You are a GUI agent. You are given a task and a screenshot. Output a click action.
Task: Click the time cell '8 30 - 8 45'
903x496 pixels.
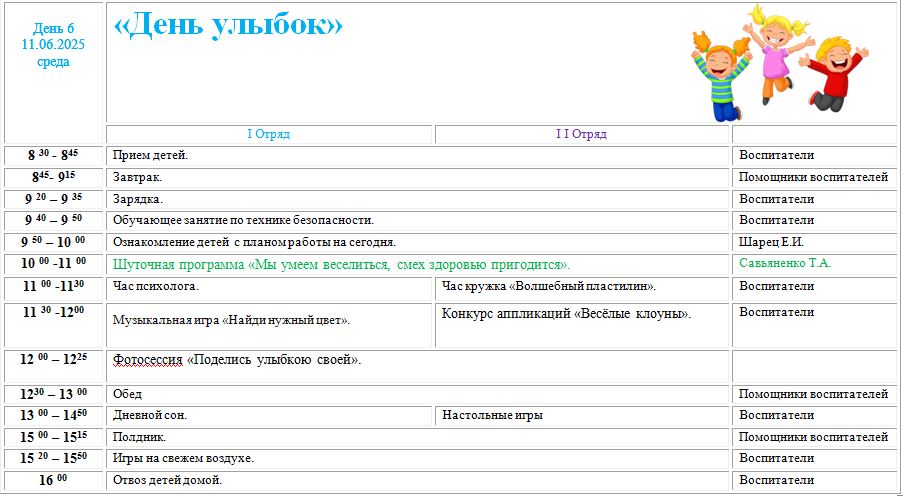pos(54,156)
